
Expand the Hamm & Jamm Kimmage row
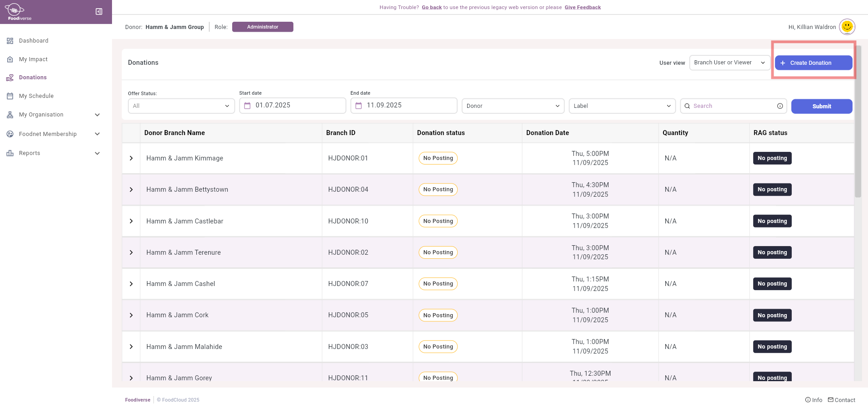tap(131, 158)
